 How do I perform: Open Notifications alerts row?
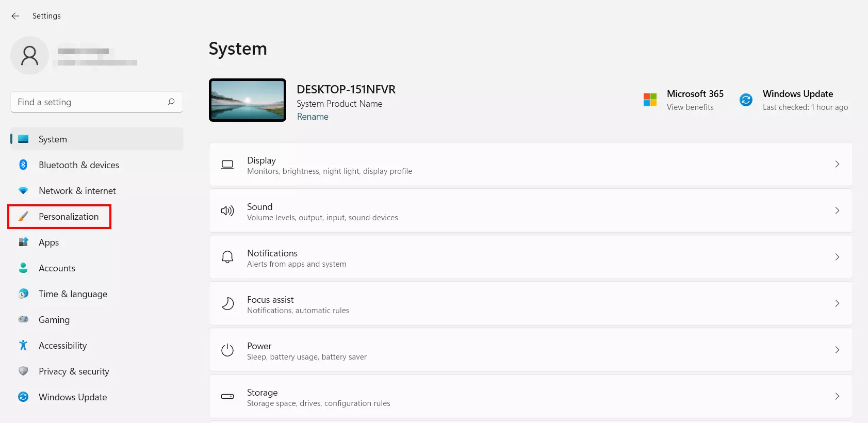[x=531, y=257]
